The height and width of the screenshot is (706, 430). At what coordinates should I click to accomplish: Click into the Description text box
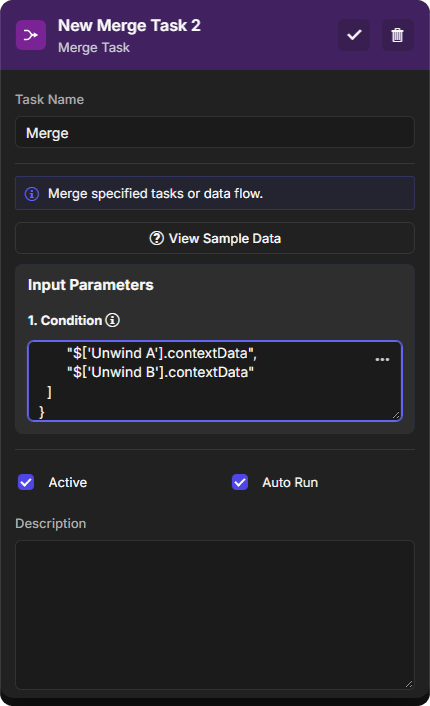[x=215, y=615]
